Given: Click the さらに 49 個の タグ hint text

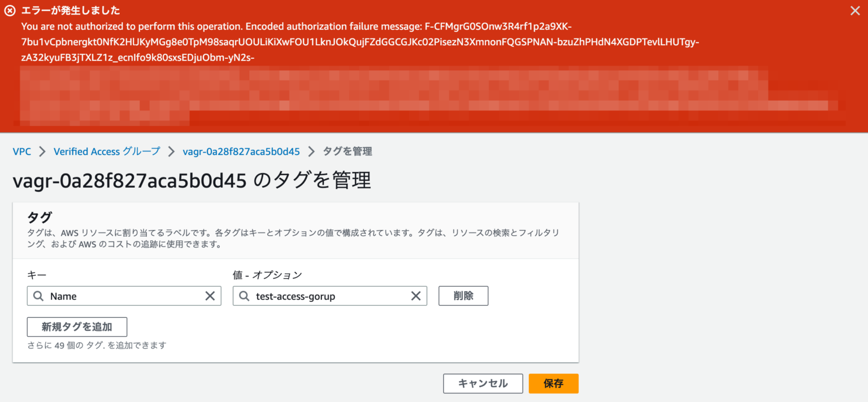Looking at the screenshot, I should (97, 345).
